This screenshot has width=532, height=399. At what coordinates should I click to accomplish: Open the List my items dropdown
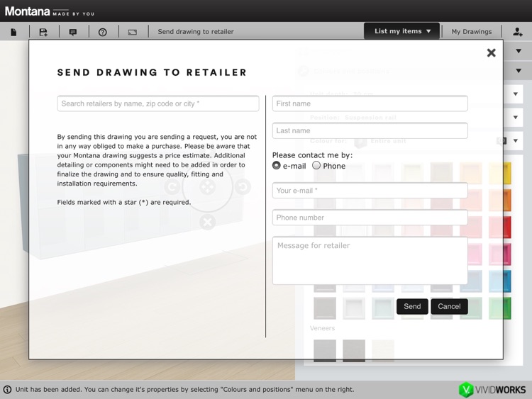coord(402,31)
